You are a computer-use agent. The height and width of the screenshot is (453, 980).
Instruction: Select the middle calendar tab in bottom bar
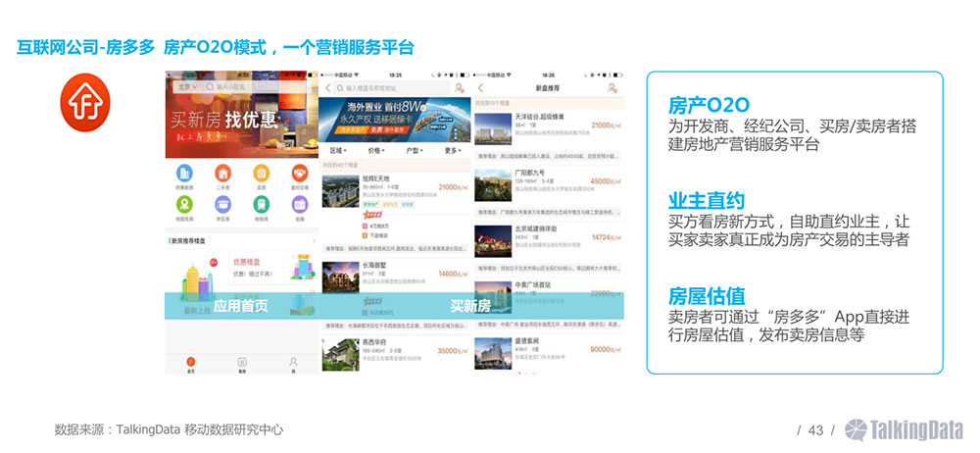click(x=242, y=362)
